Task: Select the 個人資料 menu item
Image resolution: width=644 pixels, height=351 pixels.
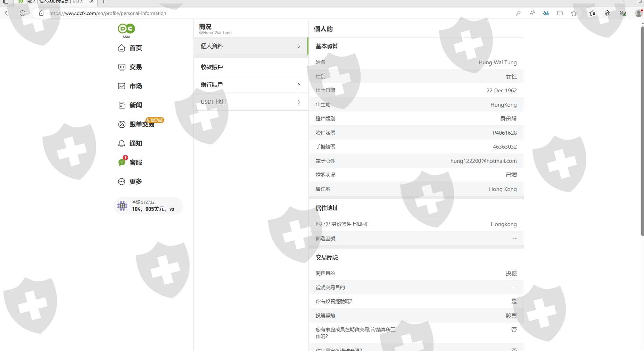Action: pos(243,46)
